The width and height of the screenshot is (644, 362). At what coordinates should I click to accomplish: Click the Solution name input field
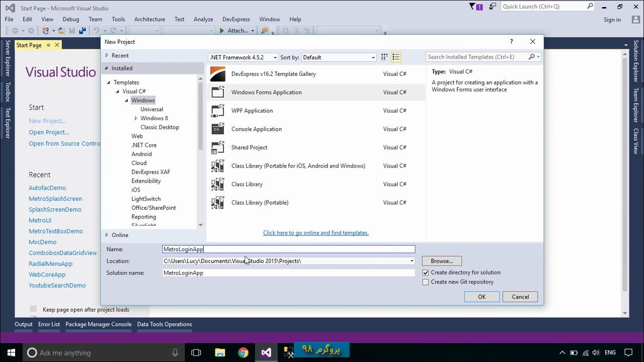click(288, 273)
